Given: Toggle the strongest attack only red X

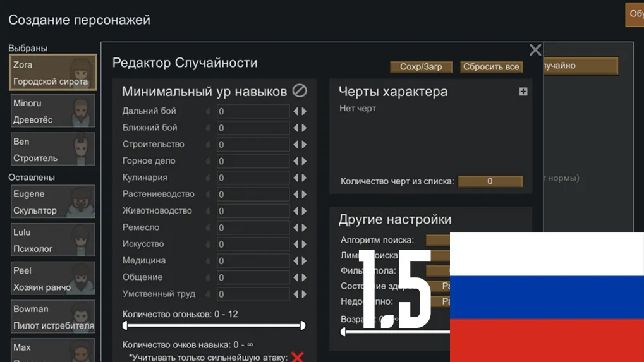Looking at the screenshot, I should [x=297, y=358].
